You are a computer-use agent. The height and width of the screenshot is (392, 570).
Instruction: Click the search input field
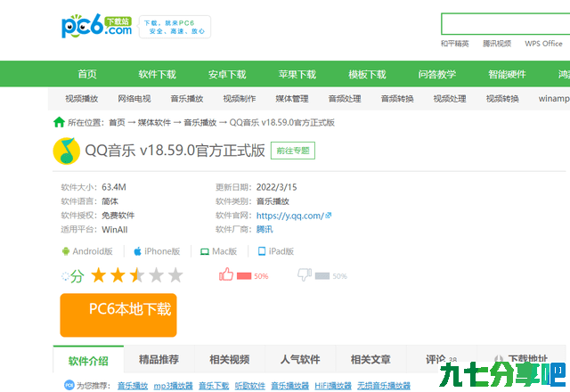pyautogui.click(x=505, y=24)
